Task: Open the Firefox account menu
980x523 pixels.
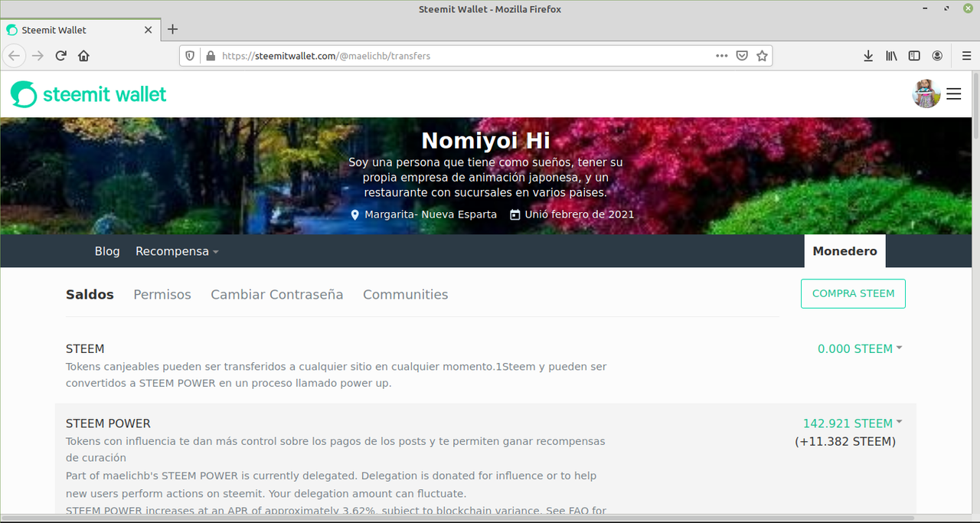Action: pos(937,56)
